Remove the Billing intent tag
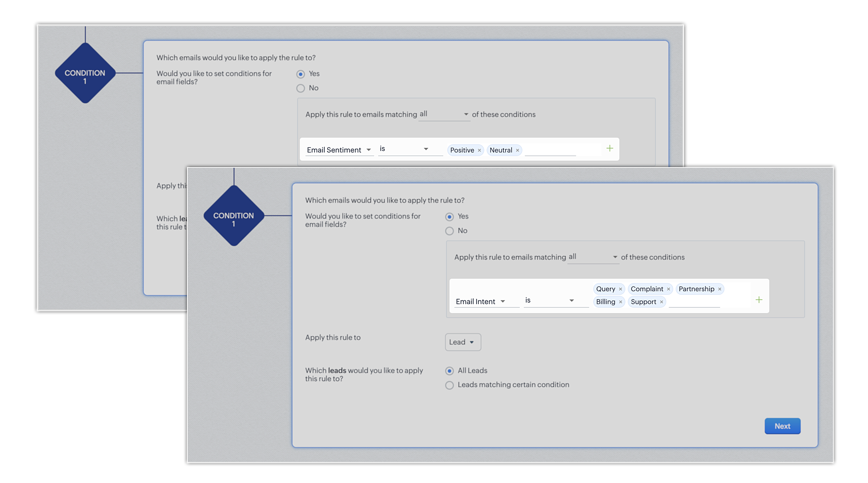This screenshot has height=483, width=868. [621, 302]
